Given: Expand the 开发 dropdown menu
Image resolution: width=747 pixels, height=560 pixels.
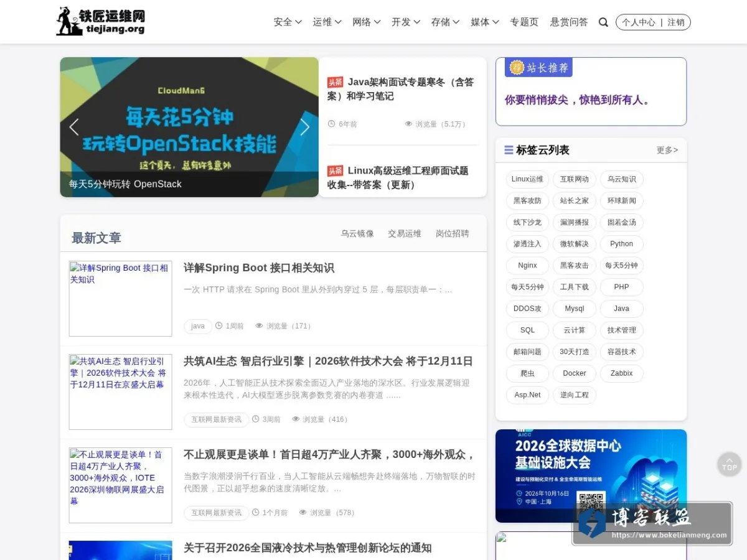Looking at the screenshot, I should (406, 22).
